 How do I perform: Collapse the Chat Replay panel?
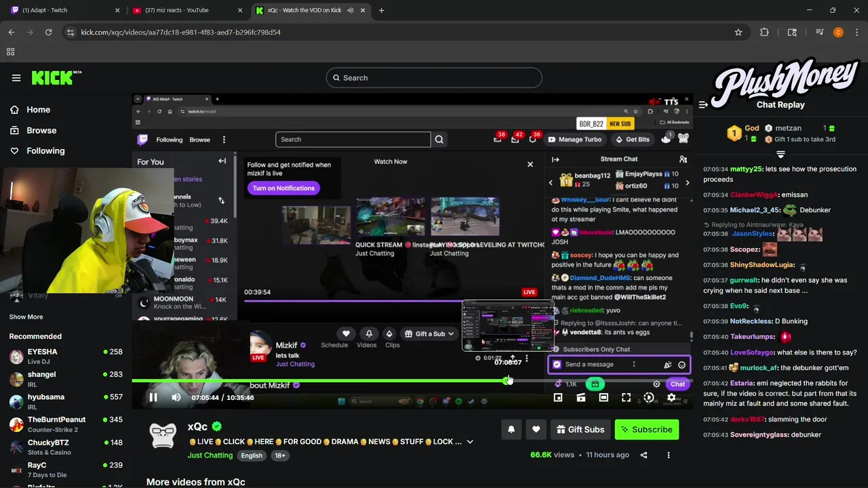pos(704,104)
